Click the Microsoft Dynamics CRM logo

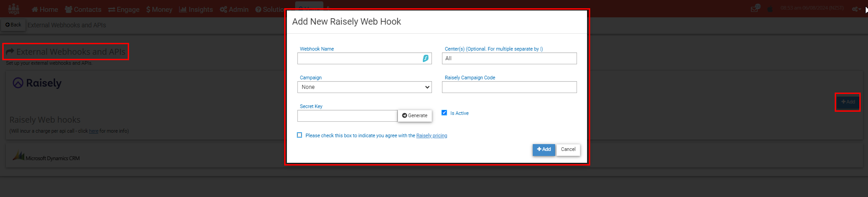[x=46, y=156]
